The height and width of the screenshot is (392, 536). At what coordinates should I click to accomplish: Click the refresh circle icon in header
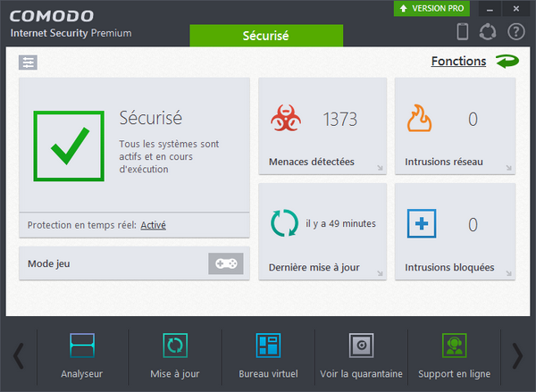click(x=488, y=32)
